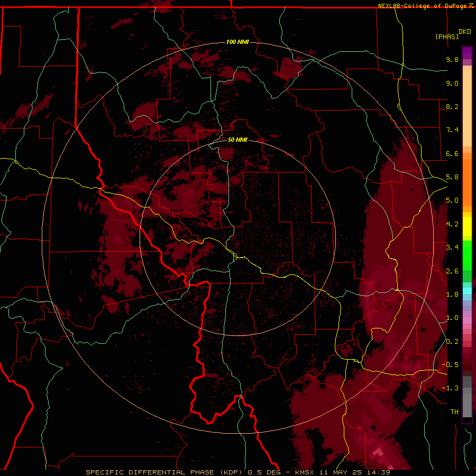Click the 6.6 value on the color scale
476x476 pixels.
point(452,153)
